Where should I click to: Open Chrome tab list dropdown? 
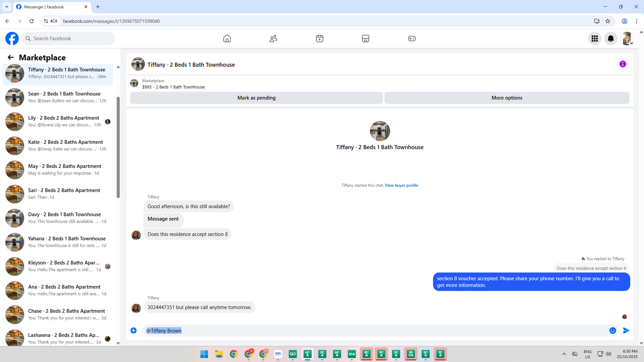tap(7, 7)
